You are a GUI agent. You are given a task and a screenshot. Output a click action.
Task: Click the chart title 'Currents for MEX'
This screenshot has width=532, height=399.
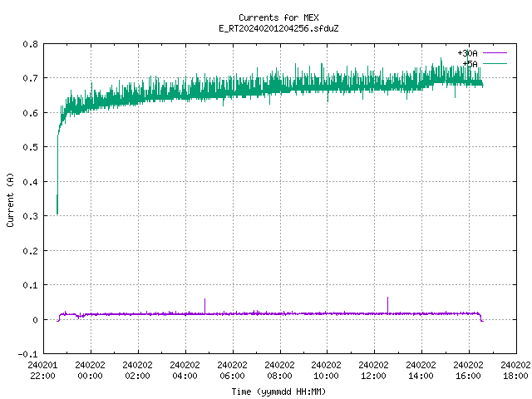[x=278, y=17]
